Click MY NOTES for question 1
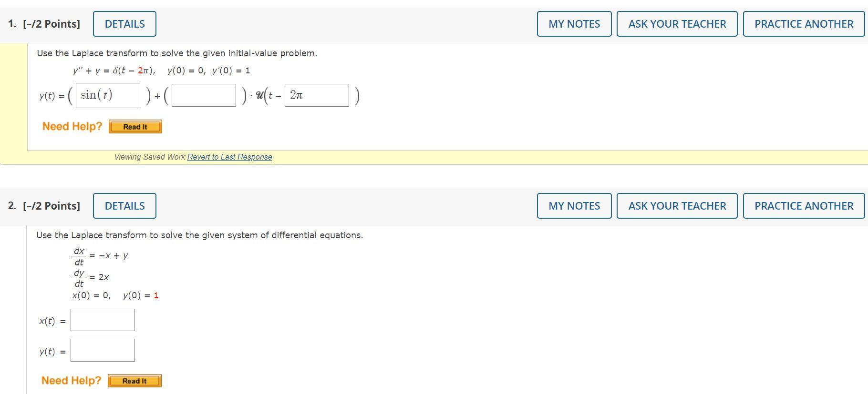 [x=574, y=24]
